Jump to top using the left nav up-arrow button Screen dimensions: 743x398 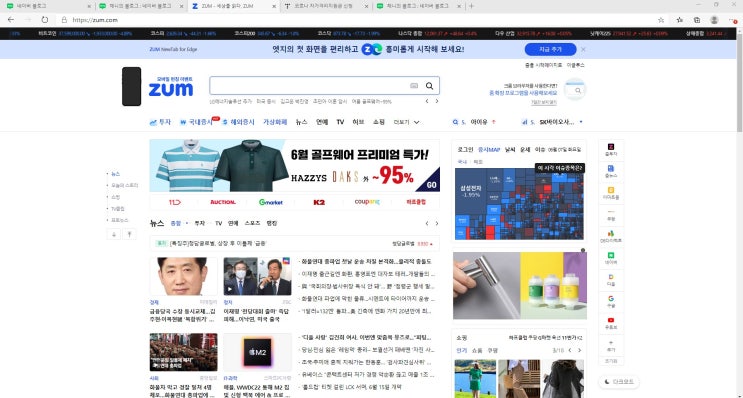tap(129, 234)
